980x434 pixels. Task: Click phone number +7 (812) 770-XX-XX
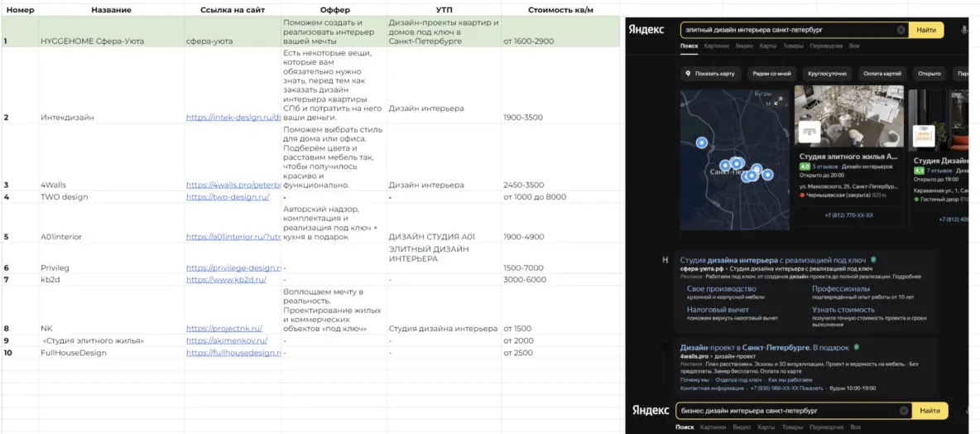tap(848, 215)
